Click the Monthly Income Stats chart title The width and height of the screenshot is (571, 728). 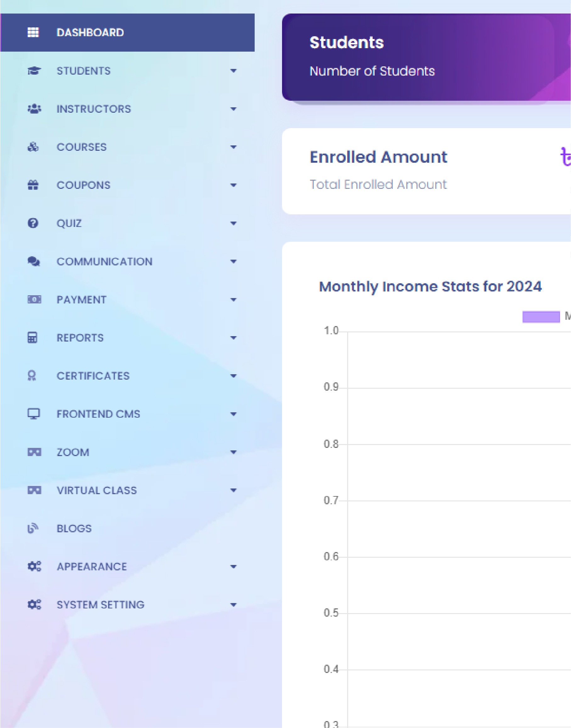(x=430, y=287)
